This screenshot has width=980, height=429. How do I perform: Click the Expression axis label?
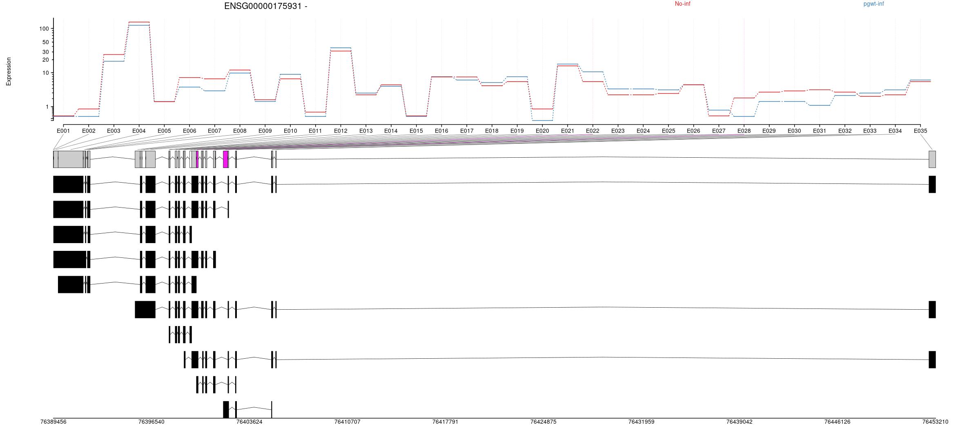coord(9,71)
